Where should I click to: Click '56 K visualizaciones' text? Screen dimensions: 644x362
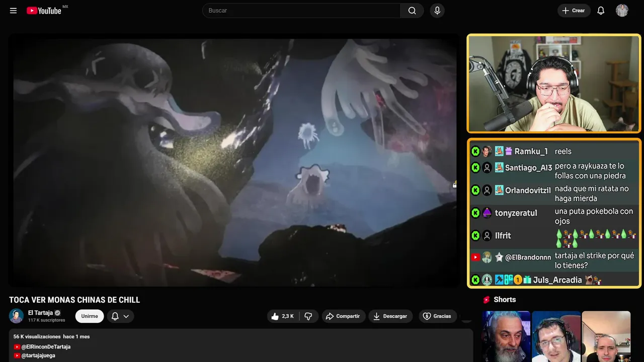click(37, 336)
